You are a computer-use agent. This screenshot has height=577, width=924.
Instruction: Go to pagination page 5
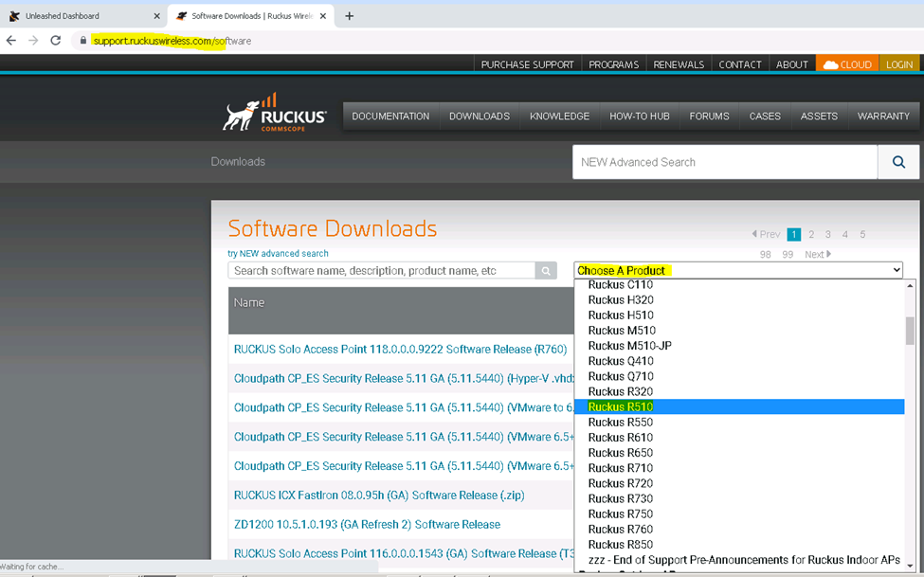pos(862,235)
